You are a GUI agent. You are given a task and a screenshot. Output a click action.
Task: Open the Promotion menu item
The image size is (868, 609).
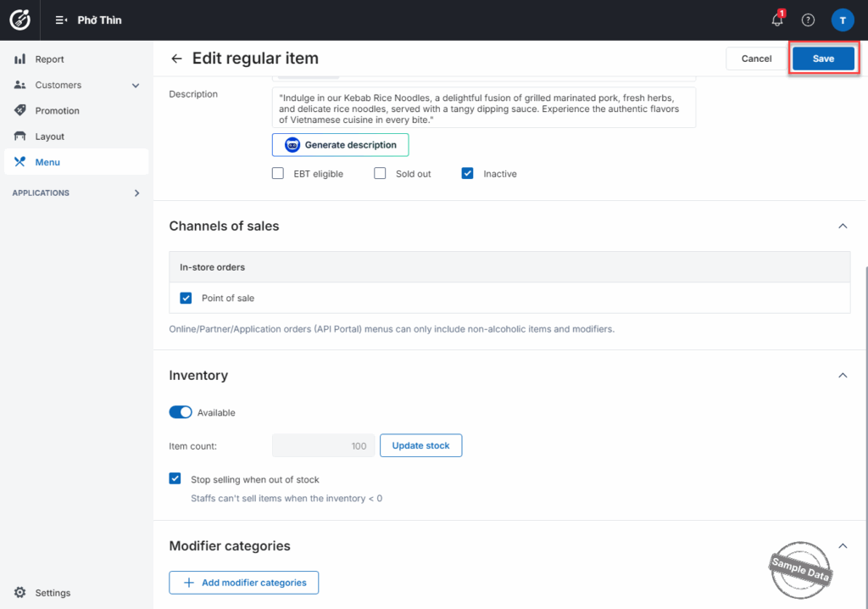coord(57,111)
